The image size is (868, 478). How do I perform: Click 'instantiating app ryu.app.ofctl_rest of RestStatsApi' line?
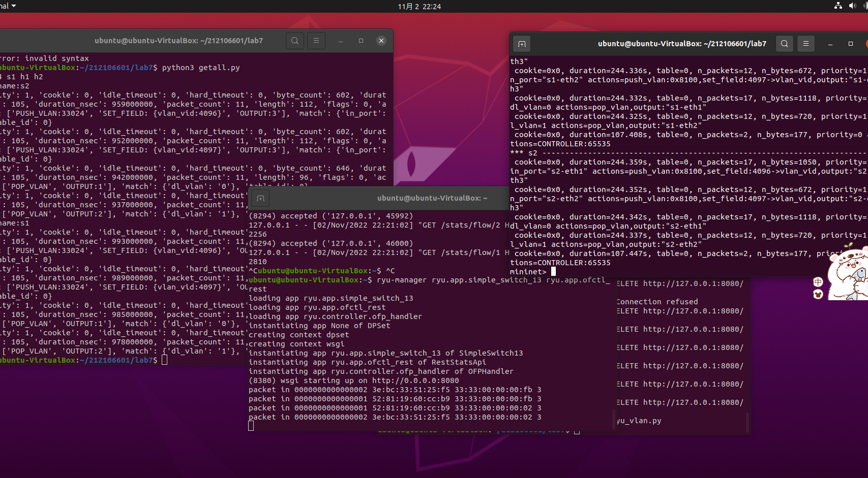367,362
